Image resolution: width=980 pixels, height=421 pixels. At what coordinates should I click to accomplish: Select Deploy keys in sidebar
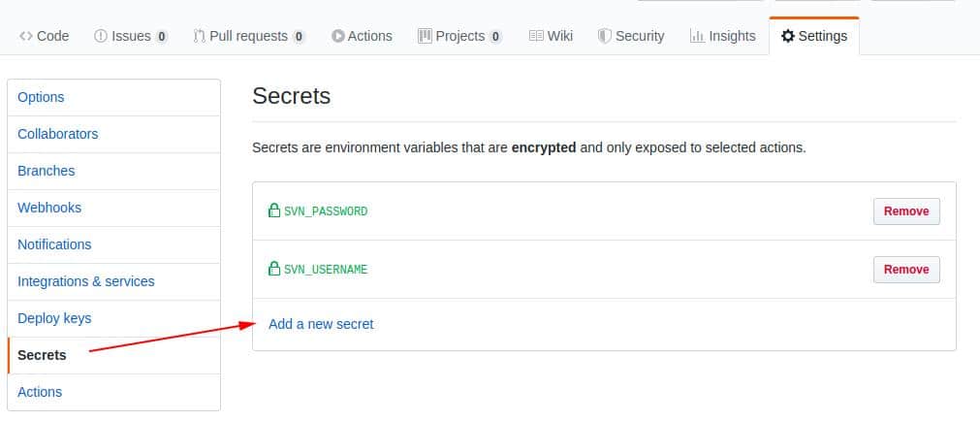[113, 318]
